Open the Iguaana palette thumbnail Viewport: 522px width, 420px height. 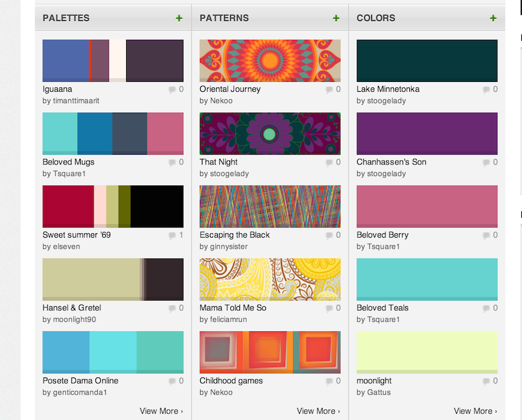click(113, 60)
